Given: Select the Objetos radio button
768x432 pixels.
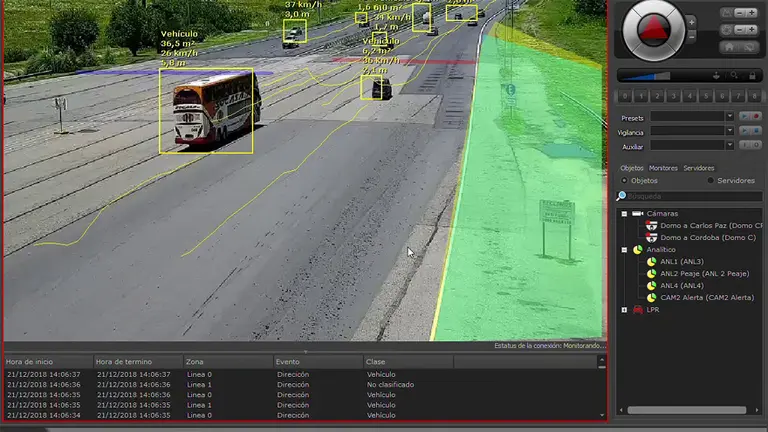Looking at the screenshot, I should pyautogui.click(x=624, y=181).
